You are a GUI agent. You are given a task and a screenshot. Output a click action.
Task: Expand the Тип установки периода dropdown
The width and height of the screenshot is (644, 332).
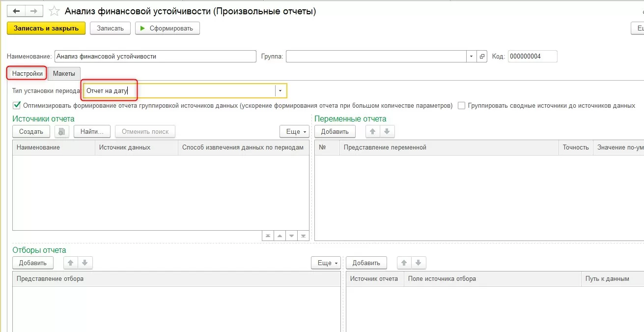pos(280,91)
